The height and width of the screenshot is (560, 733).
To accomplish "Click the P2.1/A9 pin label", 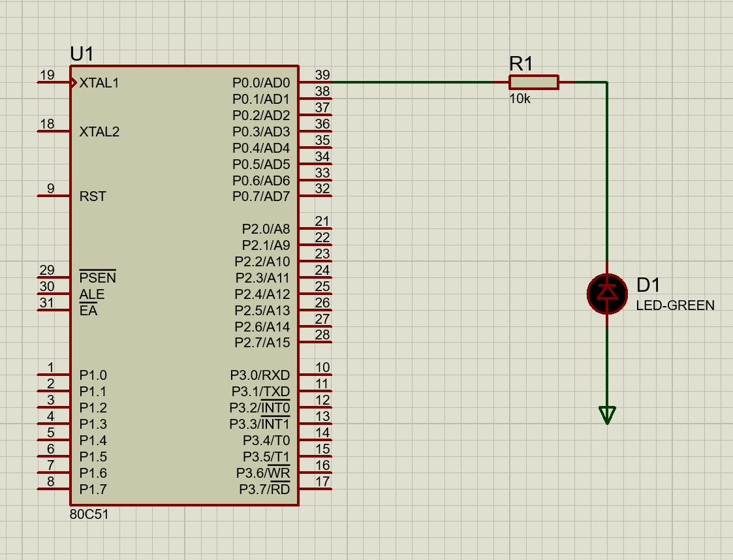I will coord(266,245).
